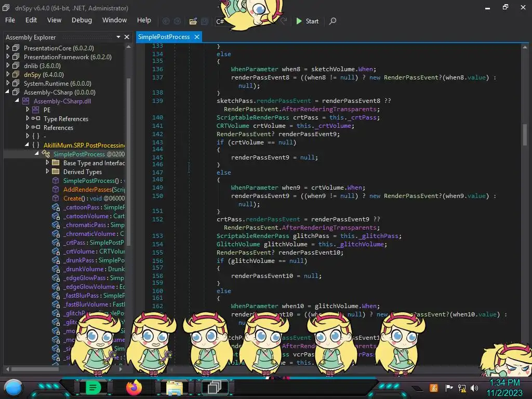Open File Explorer from the taskbar
The height and width of the screenshot is (399, 532).
point(174,388)
